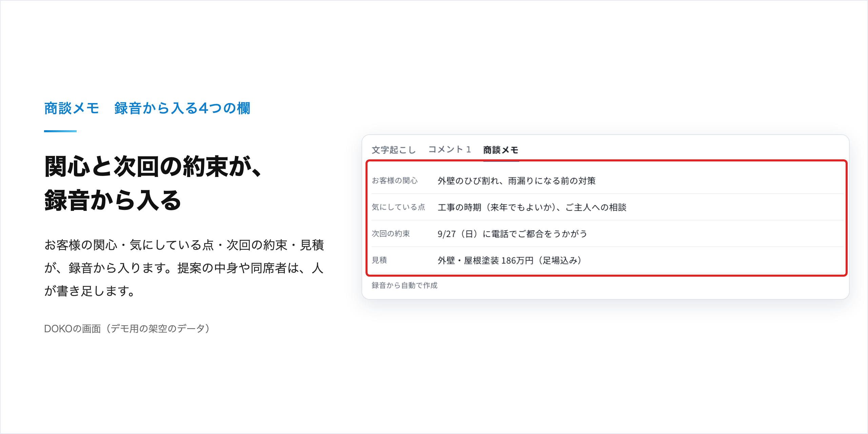868x434 pixels.
Task: Click the お客様の関心 field label
Action: [395, 181]
